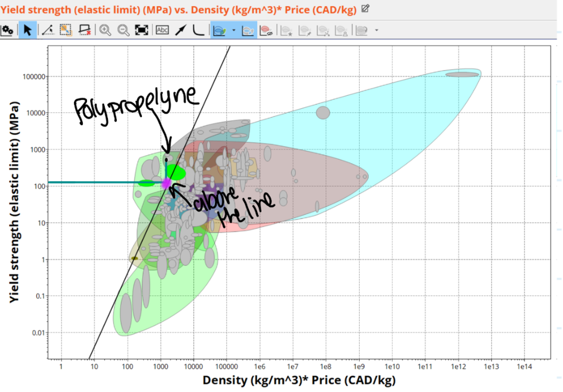Zoom out of the chart

(x=123, y=30)
